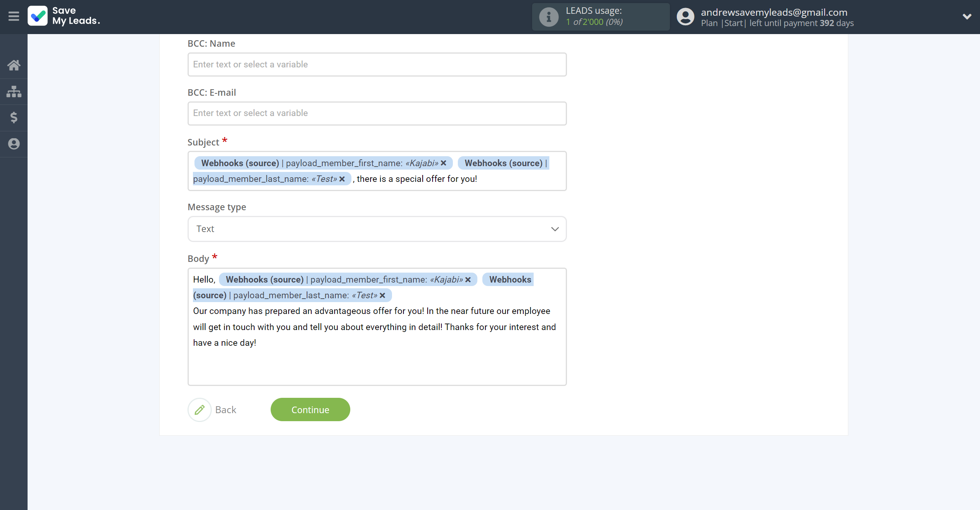Click the LEADS usage info icon
980x510 pixels.
coord(549,17)
